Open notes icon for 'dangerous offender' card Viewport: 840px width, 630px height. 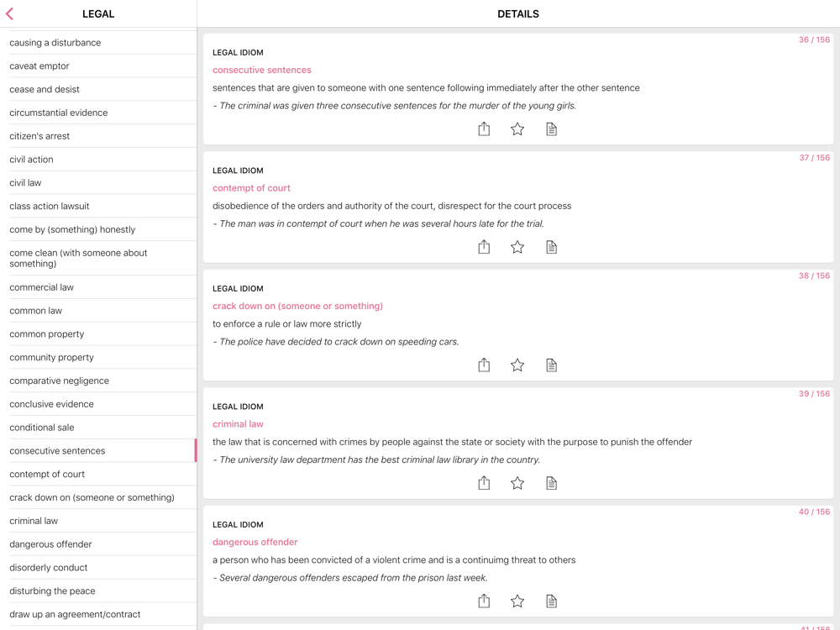[x=551, y=601]
